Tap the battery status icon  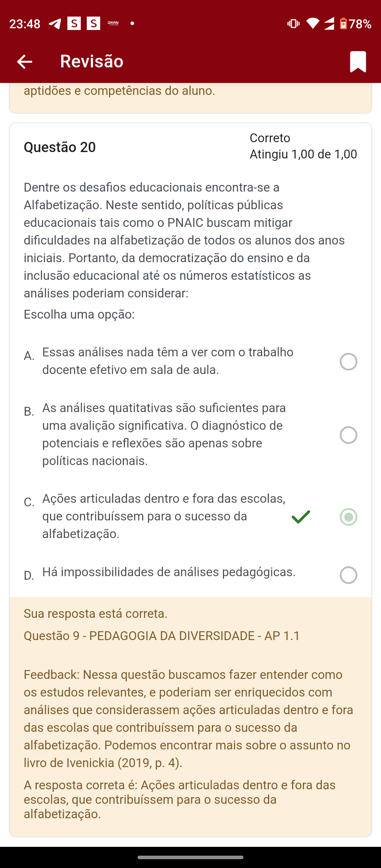pos(343,24)
